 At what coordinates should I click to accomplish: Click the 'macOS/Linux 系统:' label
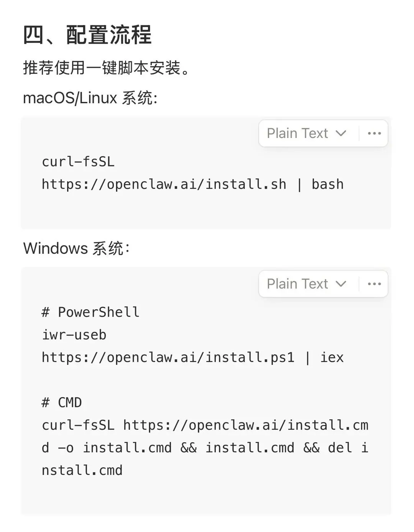[90, 98]
